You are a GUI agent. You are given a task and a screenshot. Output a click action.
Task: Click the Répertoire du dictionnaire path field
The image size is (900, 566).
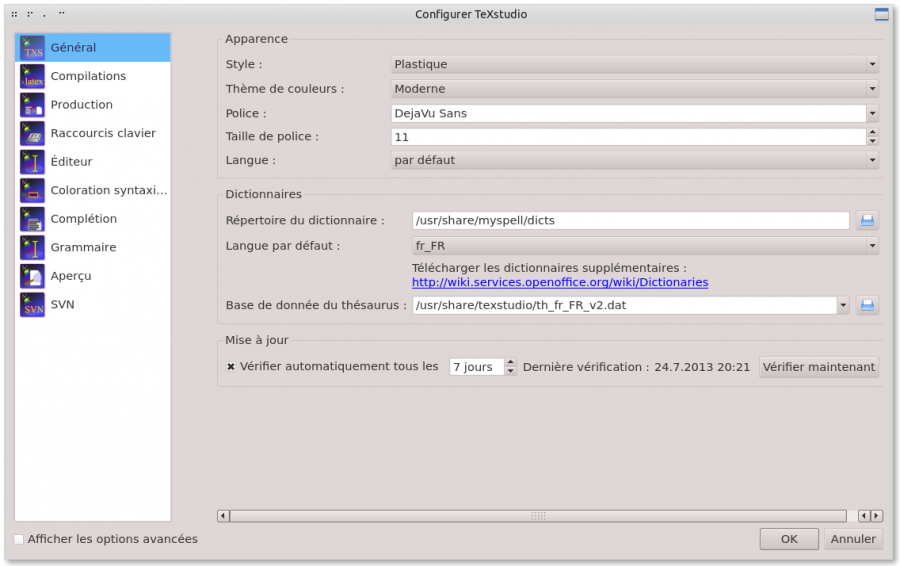click(x=630, y=220)
